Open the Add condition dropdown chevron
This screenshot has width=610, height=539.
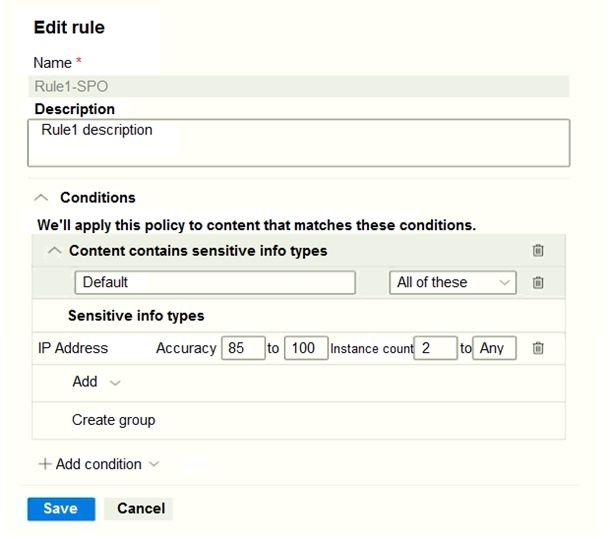click(x=154, y=464)
